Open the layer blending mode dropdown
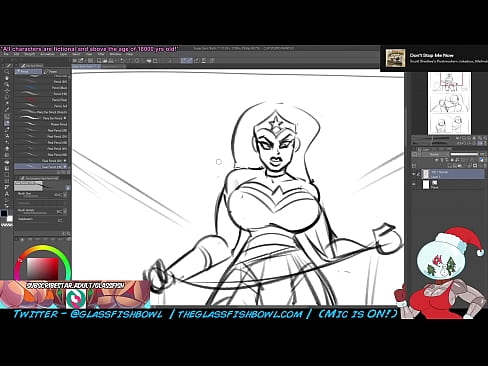This screenshot has height=366, width=488. (x=434, y=154)
